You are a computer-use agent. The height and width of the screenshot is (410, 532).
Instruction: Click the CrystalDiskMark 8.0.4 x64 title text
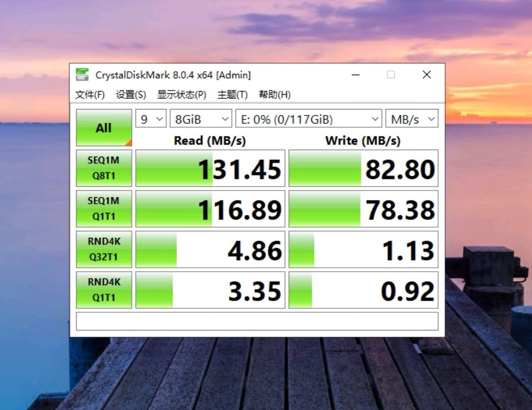pos(173,75)
